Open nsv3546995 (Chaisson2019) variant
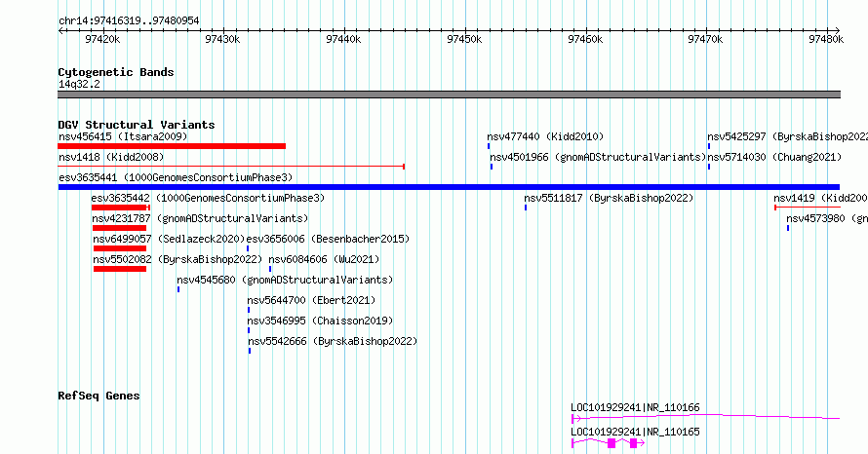This screenshot has width=868, height=454. pyautogui.click(x=320, y=321)
